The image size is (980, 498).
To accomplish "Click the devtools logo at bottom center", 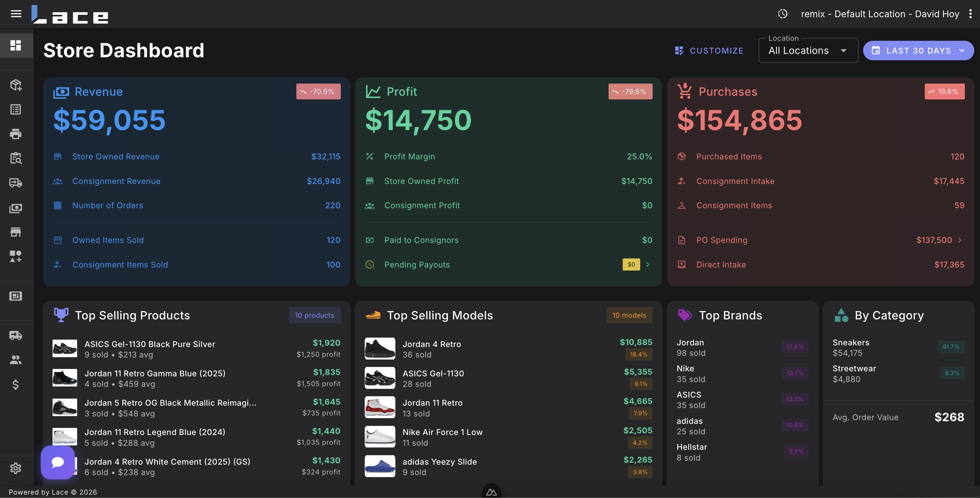I will point(491,492).
